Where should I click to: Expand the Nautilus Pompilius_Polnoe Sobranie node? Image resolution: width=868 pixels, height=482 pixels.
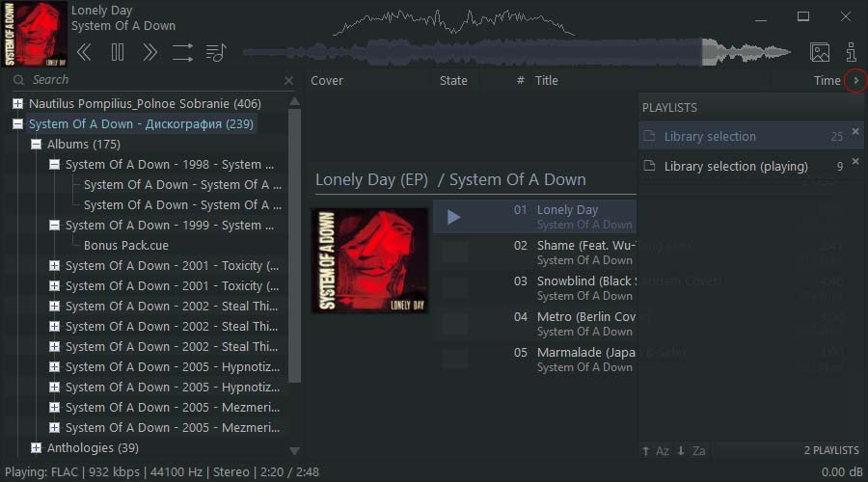tap(17, 104)
